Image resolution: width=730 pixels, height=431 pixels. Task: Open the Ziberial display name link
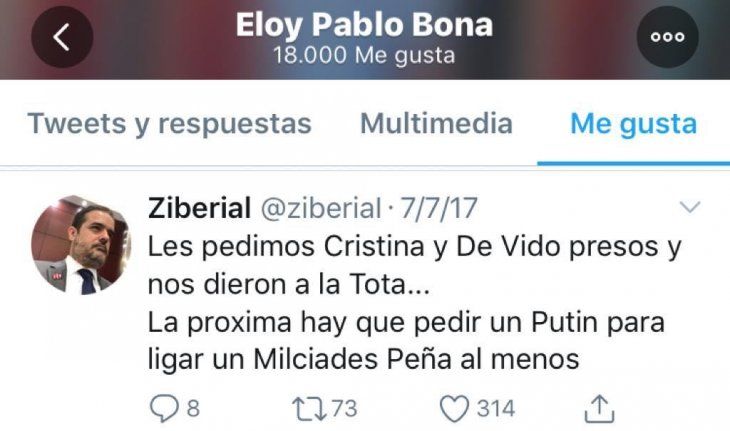(199, 208)
